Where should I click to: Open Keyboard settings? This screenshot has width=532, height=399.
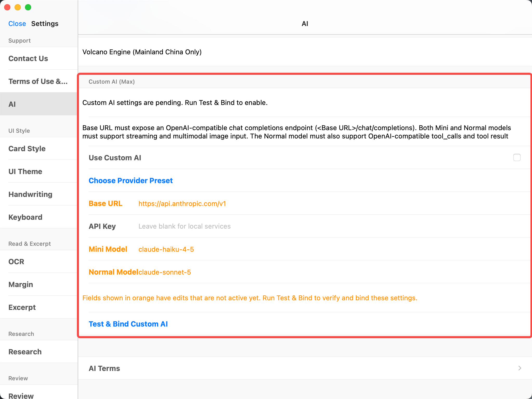[x=39, y=217]
